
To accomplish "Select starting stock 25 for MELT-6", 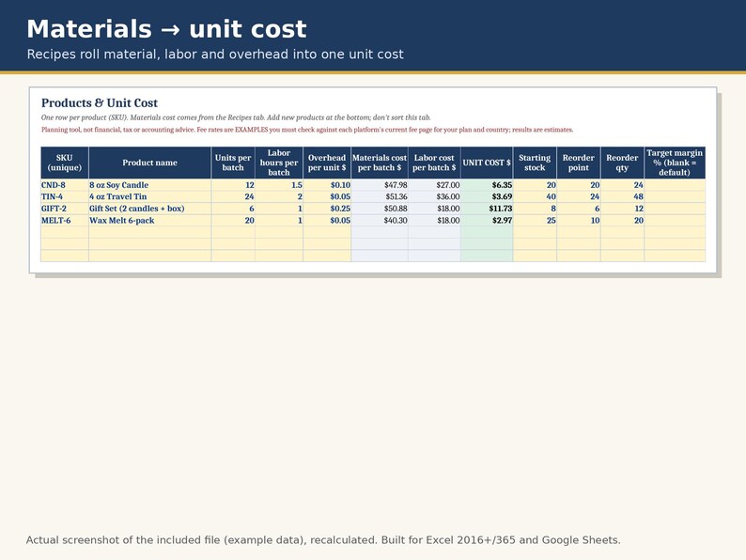I will (535, 220).
